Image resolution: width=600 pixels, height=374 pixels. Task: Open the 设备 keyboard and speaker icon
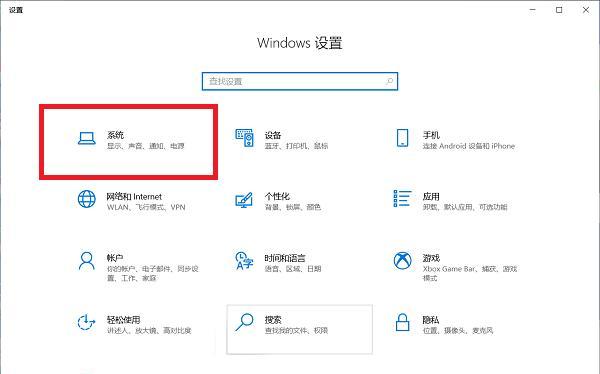[x=244, y=138]
